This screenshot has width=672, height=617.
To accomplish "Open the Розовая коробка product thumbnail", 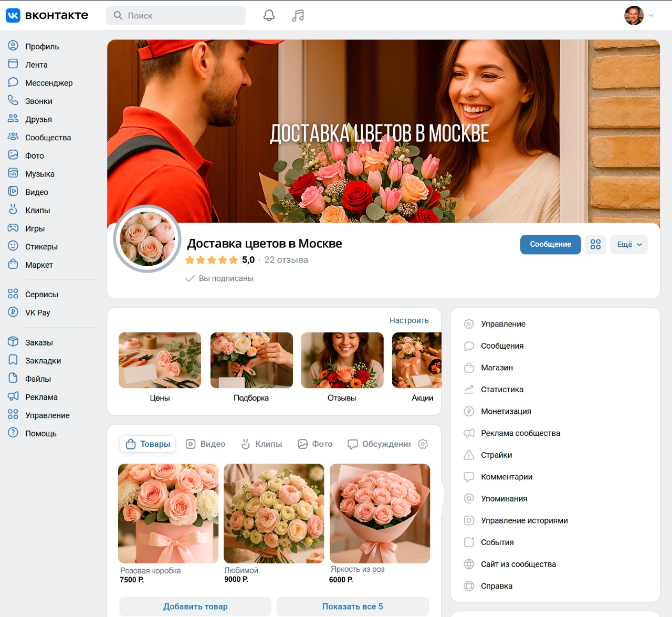I will 168,513.
